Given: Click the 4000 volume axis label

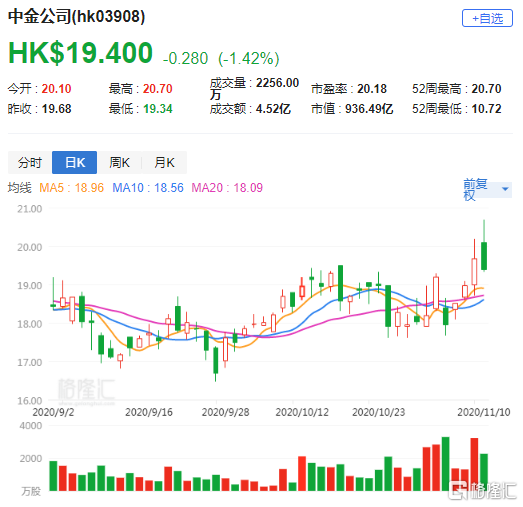Looking at the screenshot, I should tap(31, 426).
